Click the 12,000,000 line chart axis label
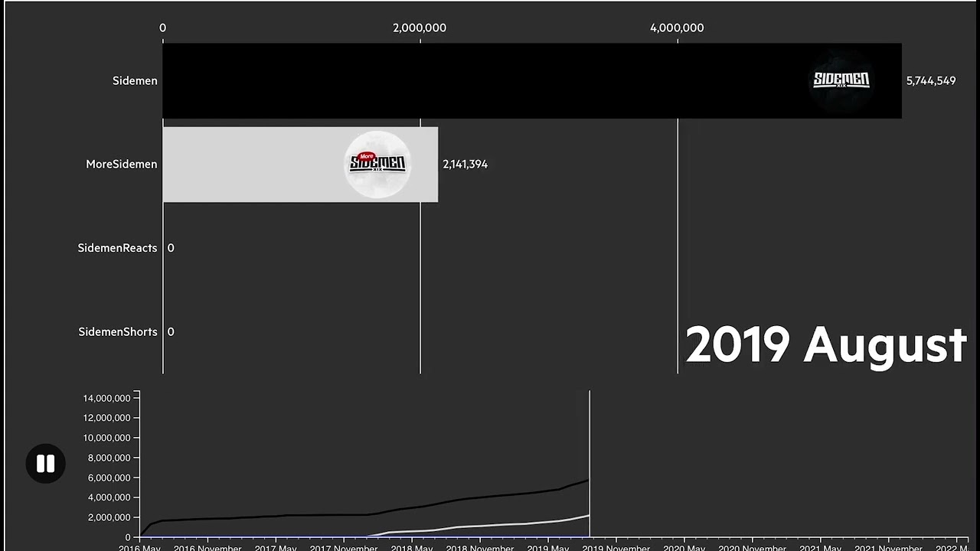The width and height of the screenshot is (980, 551). click(x=105, y=418)
